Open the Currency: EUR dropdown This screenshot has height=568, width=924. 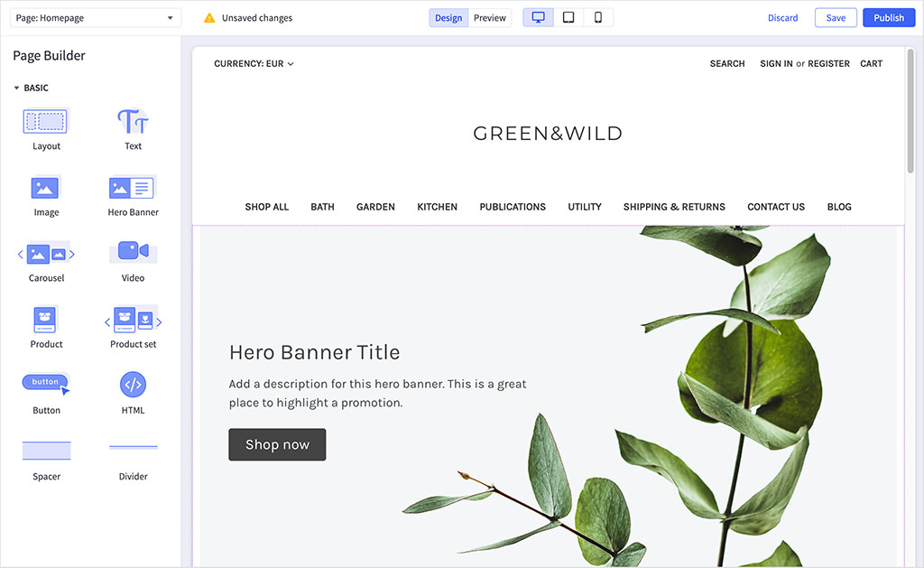[x=253, y=63]
